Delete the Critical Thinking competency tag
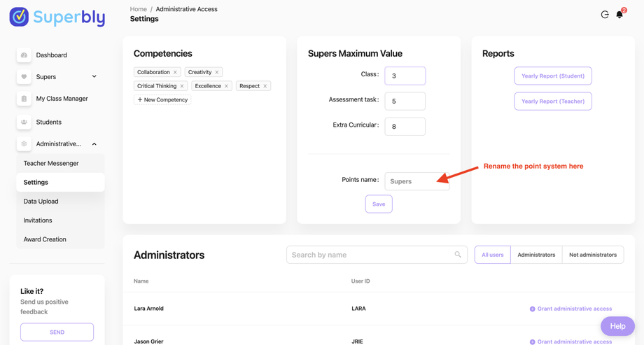The height and width of the screenshot is (345, 644). coord(182,86)
